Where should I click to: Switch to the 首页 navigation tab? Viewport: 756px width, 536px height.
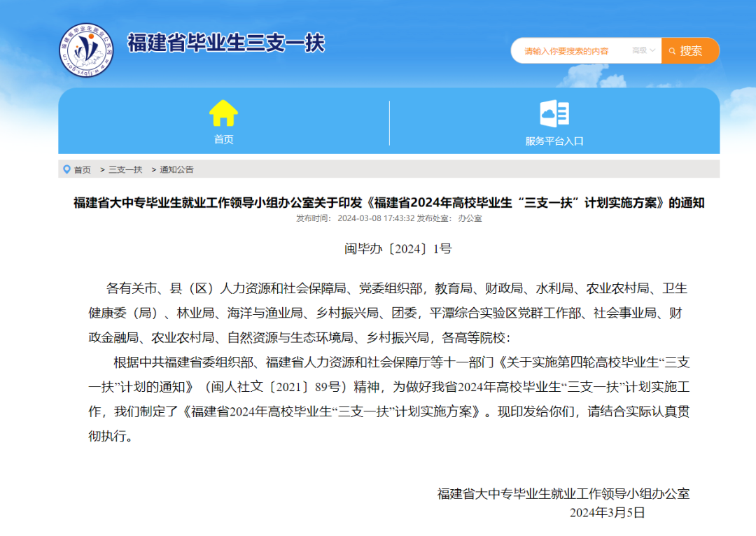[x=223, y=120]
